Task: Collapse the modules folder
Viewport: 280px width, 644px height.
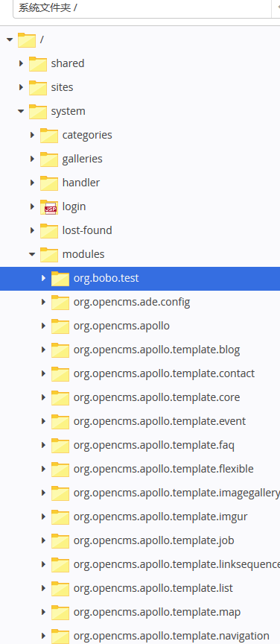Action: [32, 254]
